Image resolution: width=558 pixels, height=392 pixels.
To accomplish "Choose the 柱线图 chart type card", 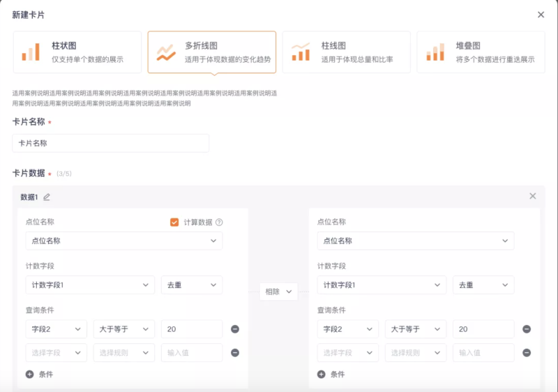I will [346, 52].
